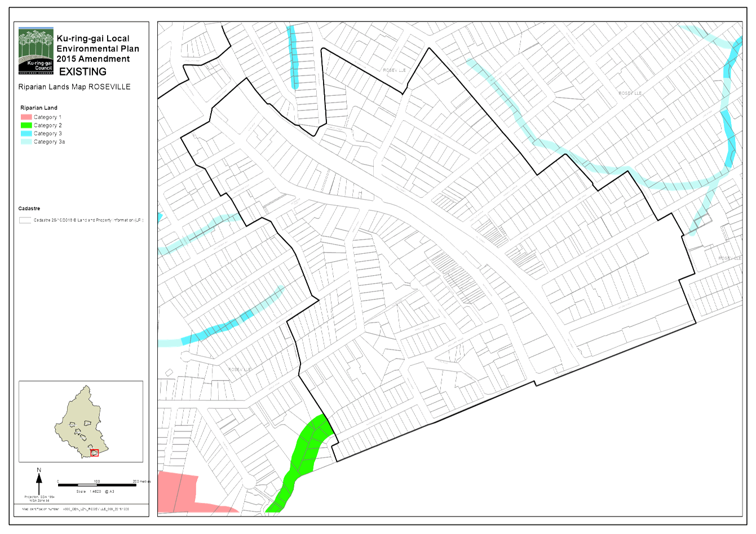Viewport: 756px width, 534px height.
Task: Click the 'Riparian Land' legend heading
Action: [x=39, y=108]
